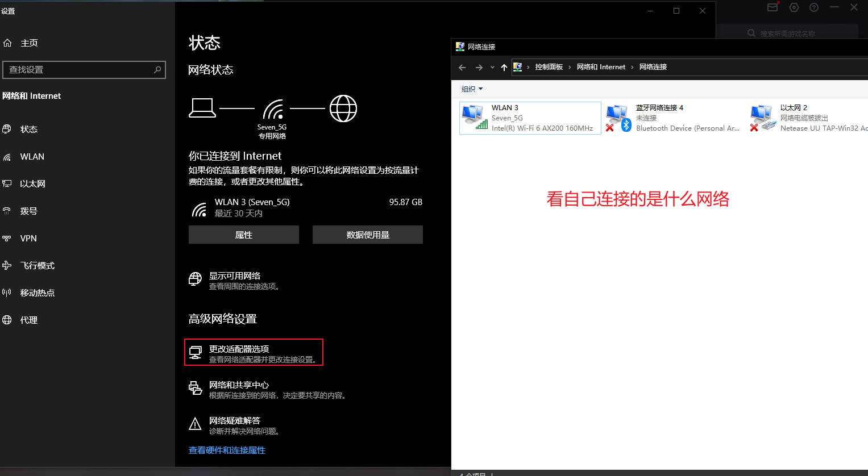The image size is (868, 476).
Task: Click the globe icon next to 状态
Action: (7, 129)
